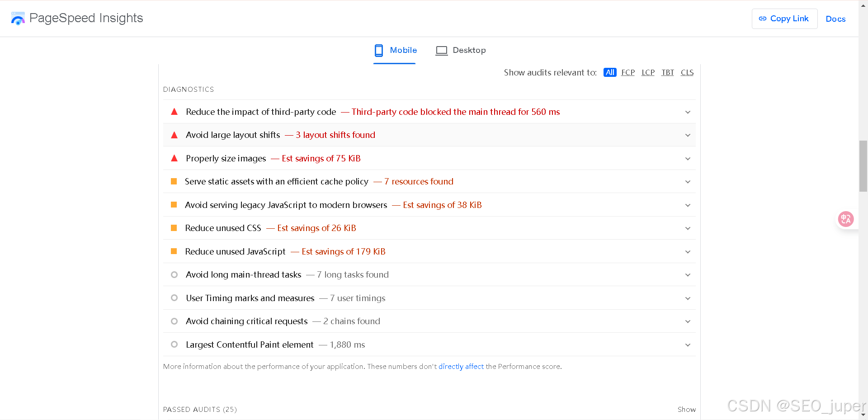The image size is (868, 420).
Task: Filter audits by FCP
Action: (628, 72)
